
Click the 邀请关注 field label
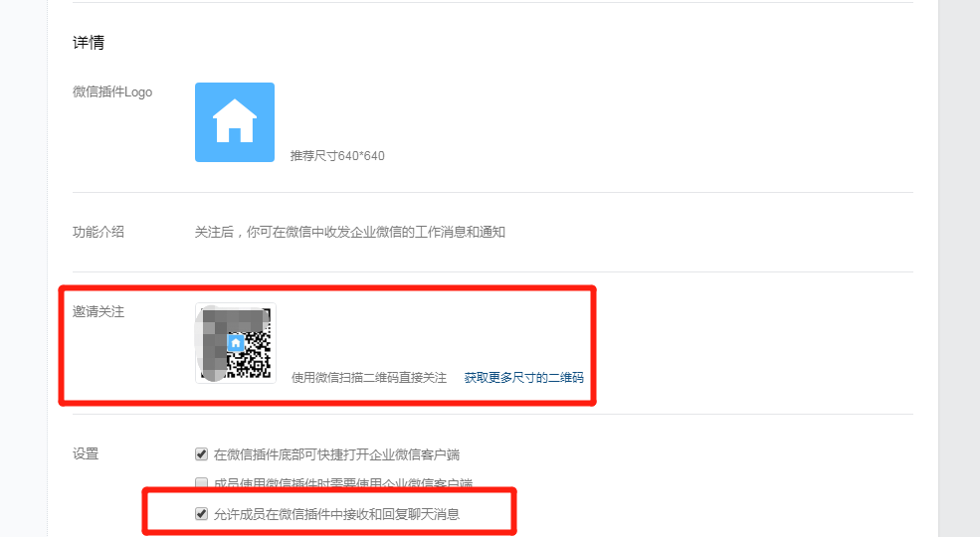tap(98, 311)
